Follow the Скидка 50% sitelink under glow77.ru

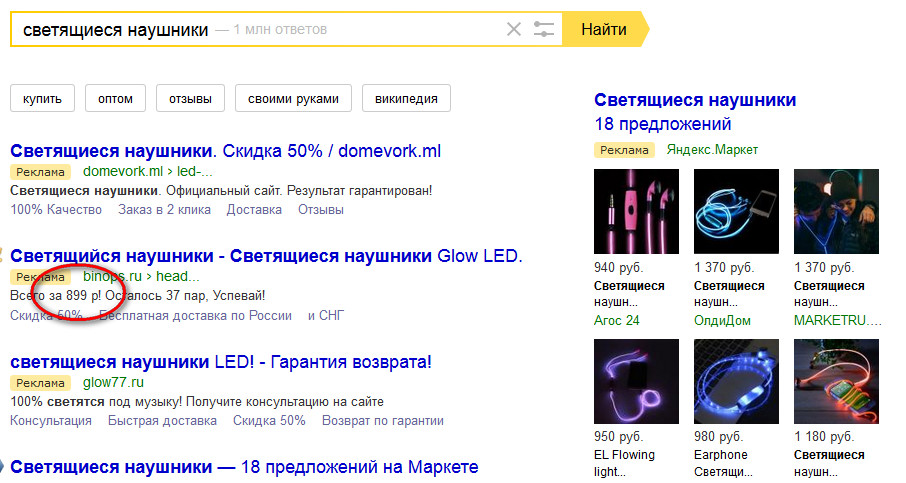269,421
